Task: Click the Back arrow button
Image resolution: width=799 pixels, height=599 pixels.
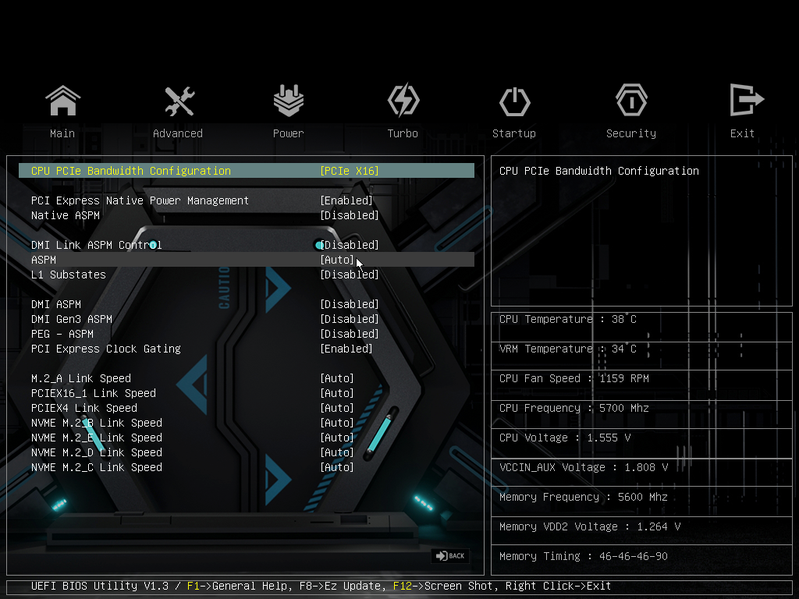Action: point(450,556)
